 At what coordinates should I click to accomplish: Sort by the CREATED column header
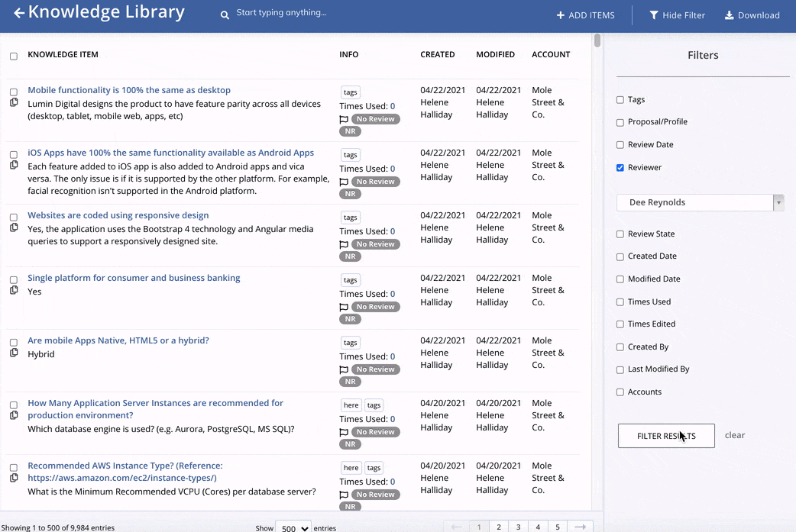click(437, 54)
